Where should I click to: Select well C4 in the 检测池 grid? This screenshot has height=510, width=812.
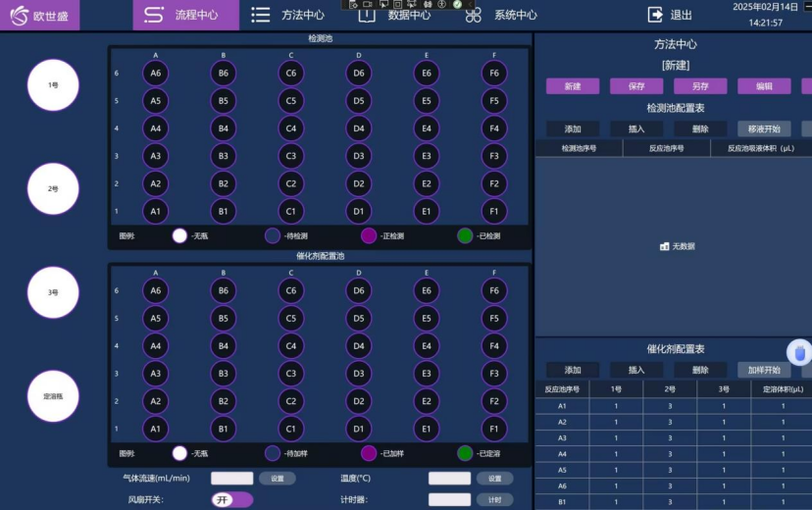pos(290,127)
